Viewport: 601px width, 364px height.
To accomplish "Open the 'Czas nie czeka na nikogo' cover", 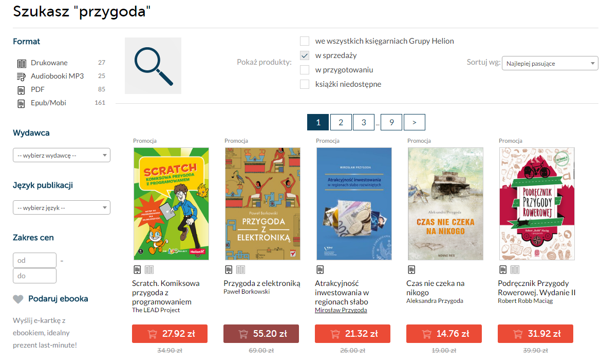I will tap(445, 204).
